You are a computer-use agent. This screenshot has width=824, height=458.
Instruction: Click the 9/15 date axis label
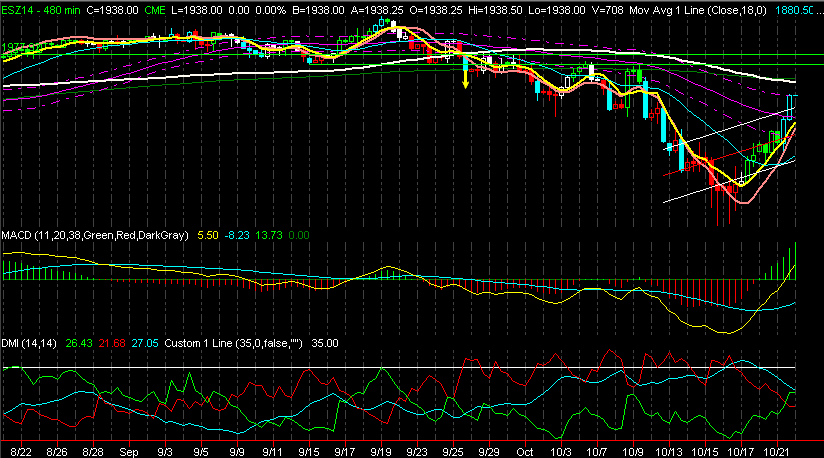[x=308, y=452]
